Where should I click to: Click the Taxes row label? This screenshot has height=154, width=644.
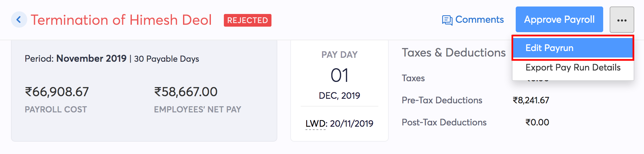pos(413,78)
